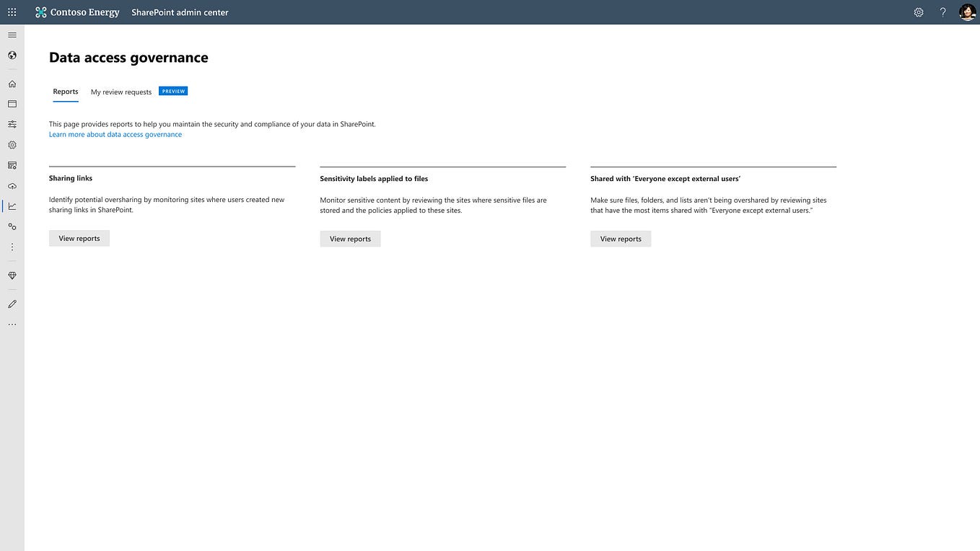980x551 pixels.
Task: Open the Help question mark icon
Action: click(942, 12)
